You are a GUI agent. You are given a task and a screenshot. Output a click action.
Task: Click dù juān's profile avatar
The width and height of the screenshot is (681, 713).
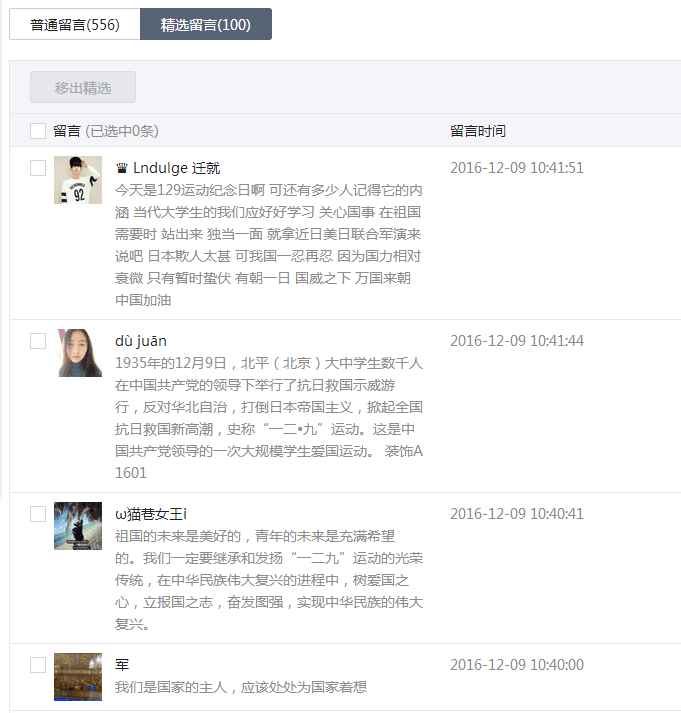coord(78,353)
